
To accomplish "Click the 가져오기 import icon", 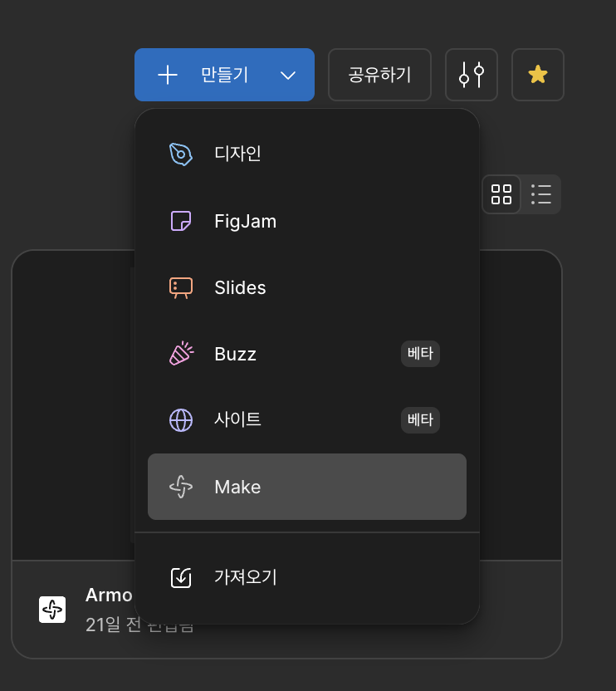I will [181, 577].
